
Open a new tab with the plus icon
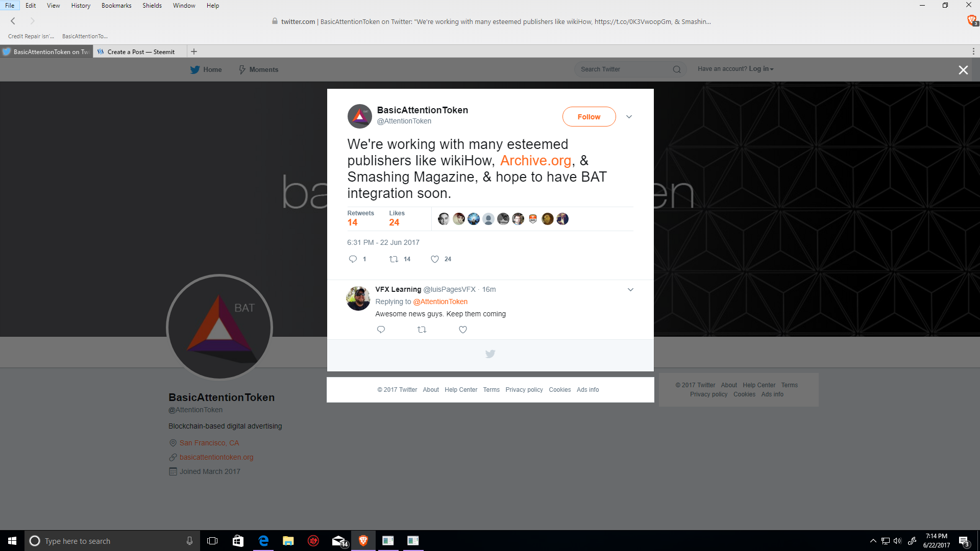coord(194,52)
